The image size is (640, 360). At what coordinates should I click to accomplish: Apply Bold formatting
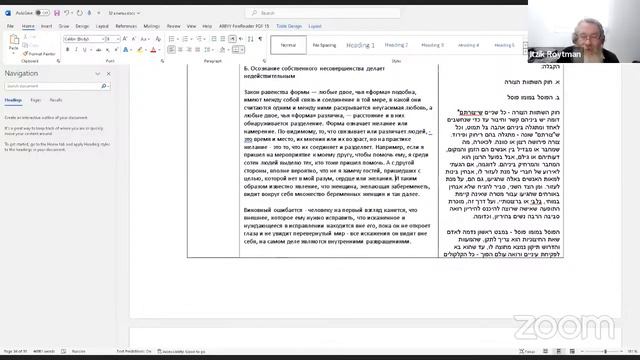[67, 50]
